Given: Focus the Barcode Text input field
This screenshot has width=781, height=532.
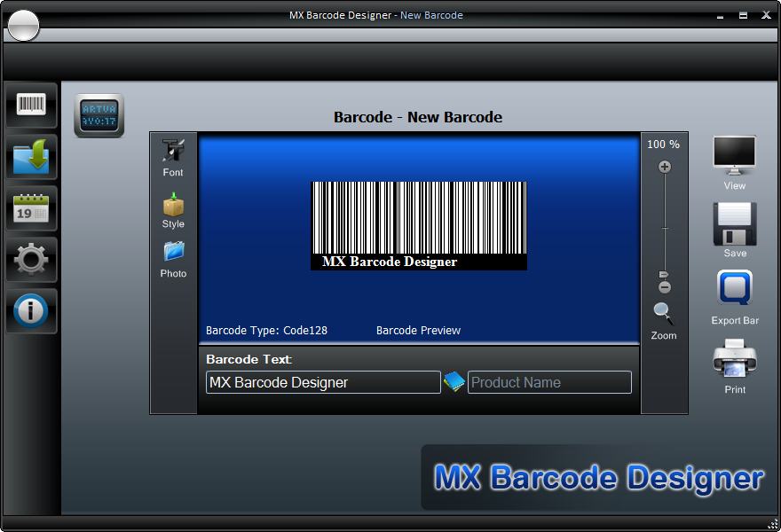Looking at the screenshot, I should 323,382.
